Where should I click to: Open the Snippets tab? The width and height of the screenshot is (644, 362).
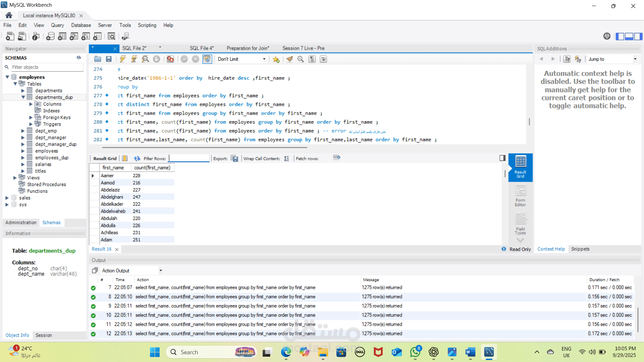pos(580,249)
